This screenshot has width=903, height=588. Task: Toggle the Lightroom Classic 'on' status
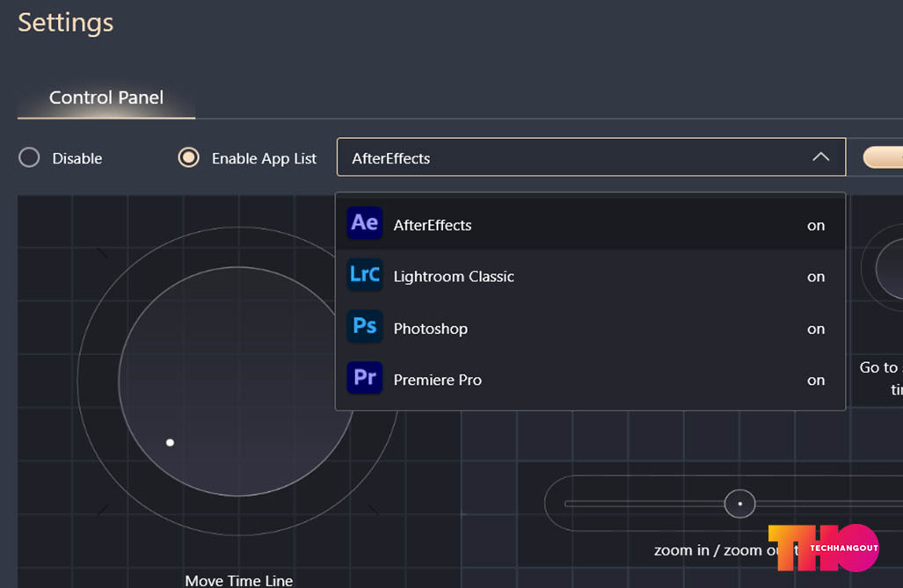tap(815, 277)
